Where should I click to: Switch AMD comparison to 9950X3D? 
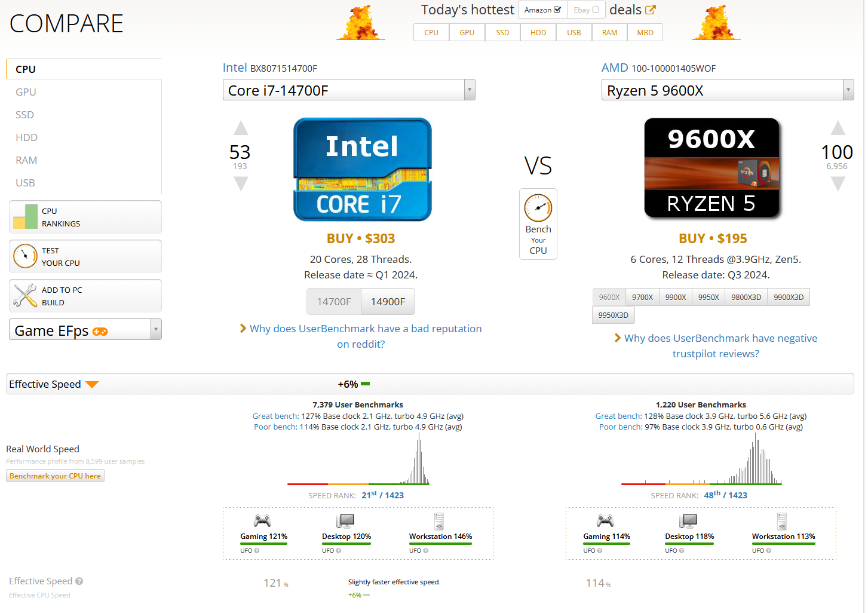point(614,315)
